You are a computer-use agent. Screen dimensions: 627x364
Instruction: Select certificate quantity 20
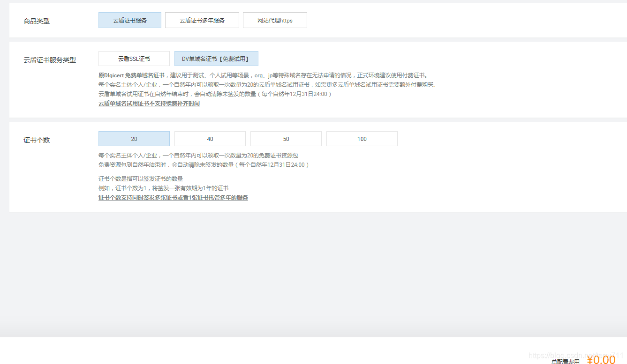click(x=134, y=139)
